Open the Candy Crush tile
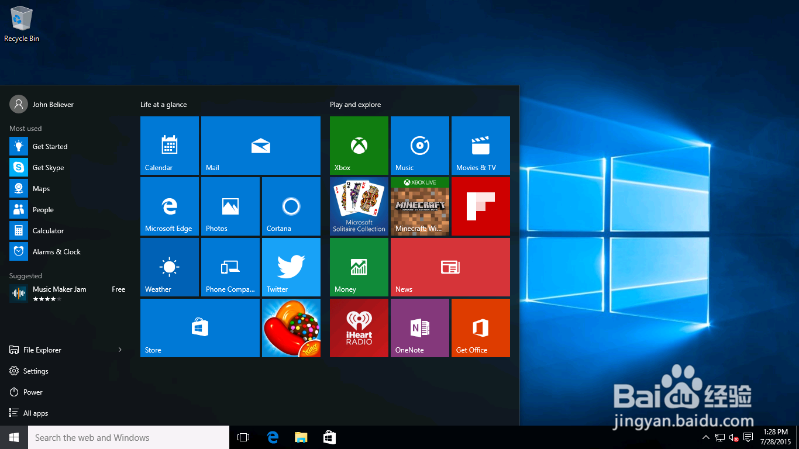The height and width of the screenshot is (449, 799). pos(291,328)
